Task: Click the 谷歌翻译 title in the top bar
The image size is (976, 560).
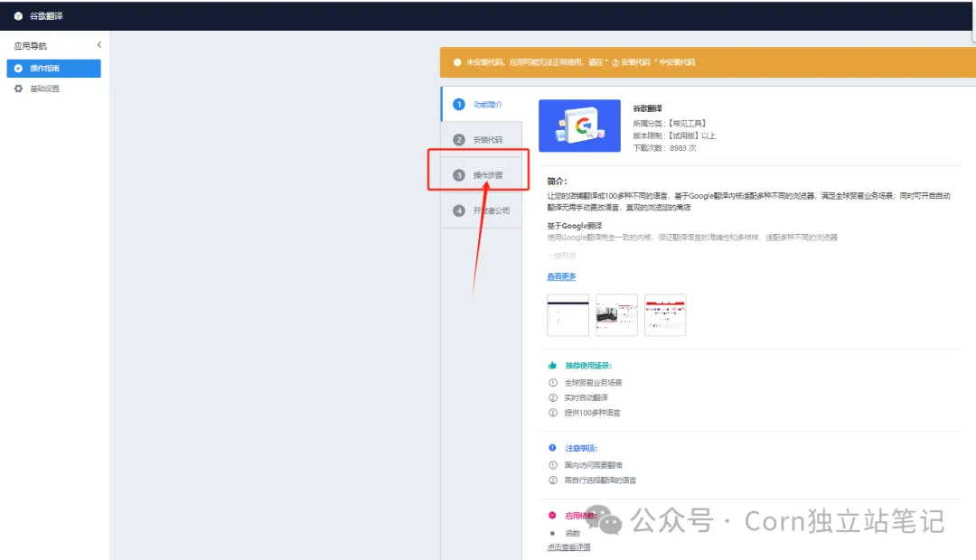Action: pyautogui.click(x=46, y=16)
